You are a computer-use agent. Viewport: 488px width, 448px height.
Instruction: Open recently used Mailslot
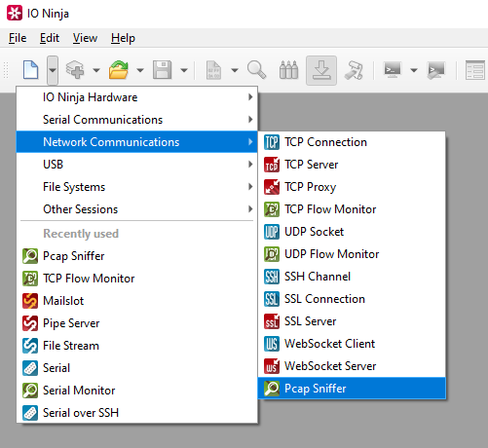tap(137, 301)
